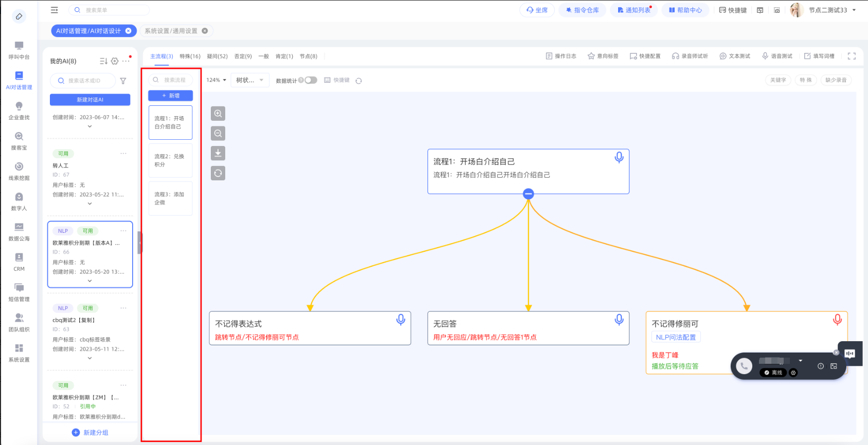The height and width of the screenshot is (445, 868).
Task: Switch to the 疑问(52) tab
Action: point(217,57)
